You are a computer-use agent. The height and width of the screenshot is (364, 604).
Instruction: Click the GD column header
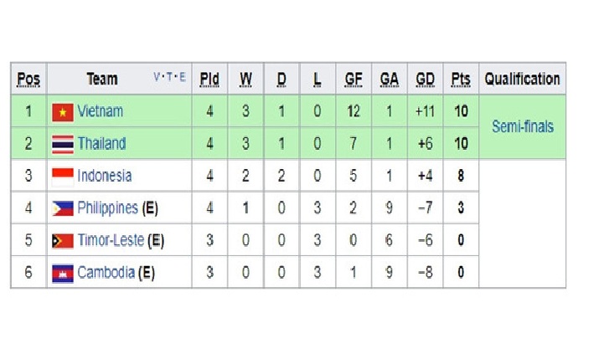[x=425, y=79]
